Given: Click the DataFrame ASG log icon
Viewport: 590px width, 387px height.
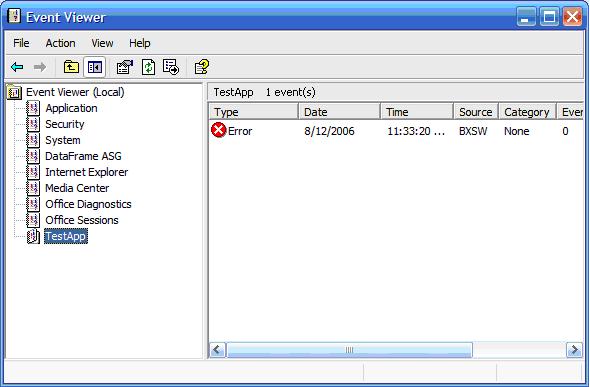Looking at the screenshot, I should 33,156.
